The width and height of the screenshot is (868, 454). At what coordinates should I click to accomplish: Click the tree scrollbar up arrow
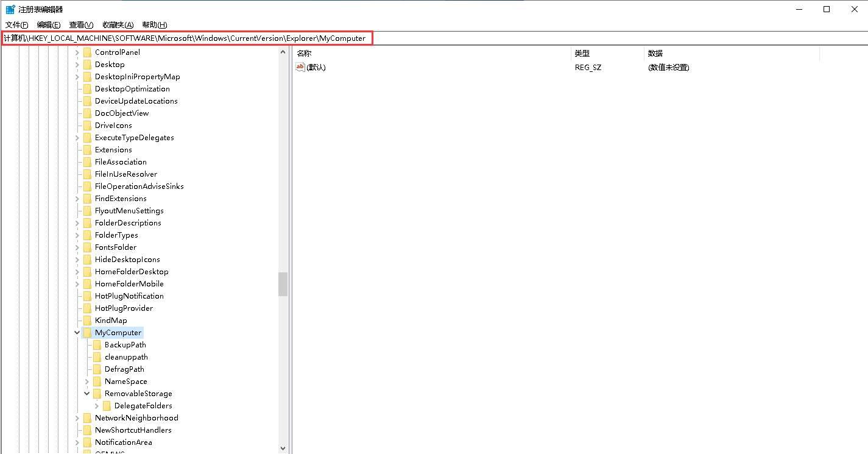(x=283, y=52)
